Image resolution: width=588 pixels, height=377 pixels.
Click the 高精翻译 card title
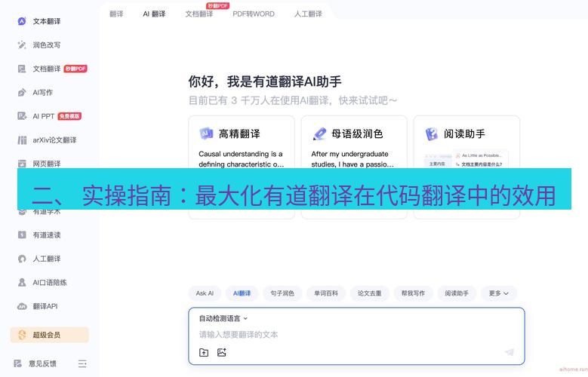pyautogui.click(x=239, y=133)
